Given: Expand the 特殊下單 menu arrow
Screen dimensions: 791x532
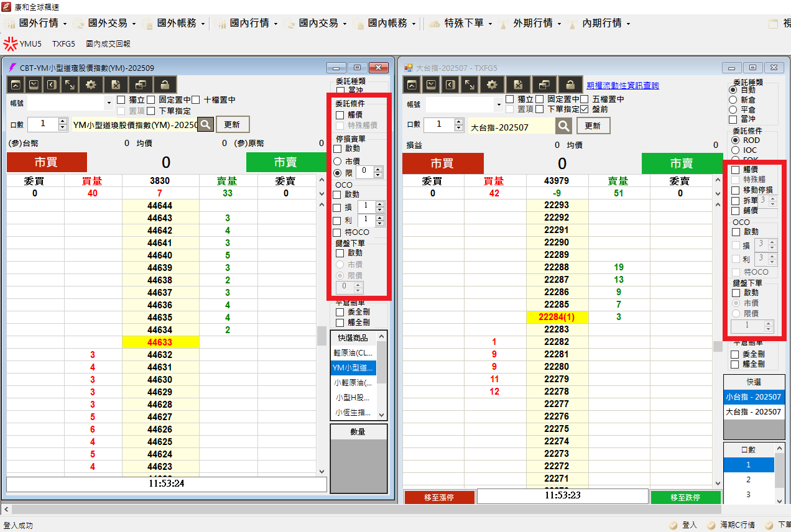Looking at the screenshot, I should tap(490, 24).
